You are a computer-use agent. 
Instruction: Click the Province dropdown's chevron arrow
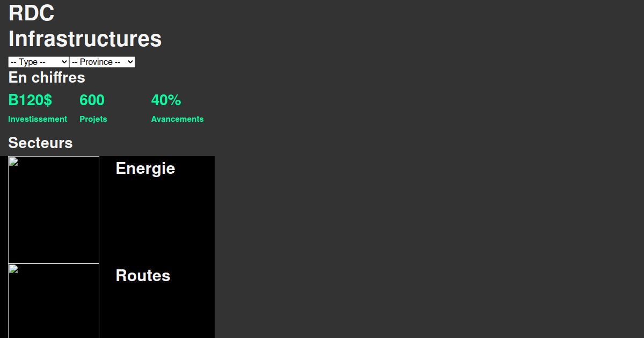coord(130,62)
